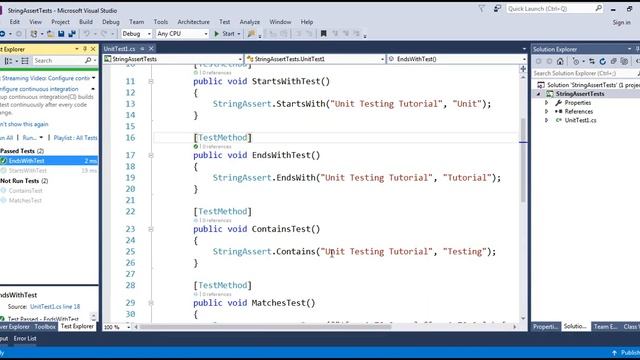This screenshot has width=640, height=360.
Task: Click the don't show this again link
Action: click(24, 124)
